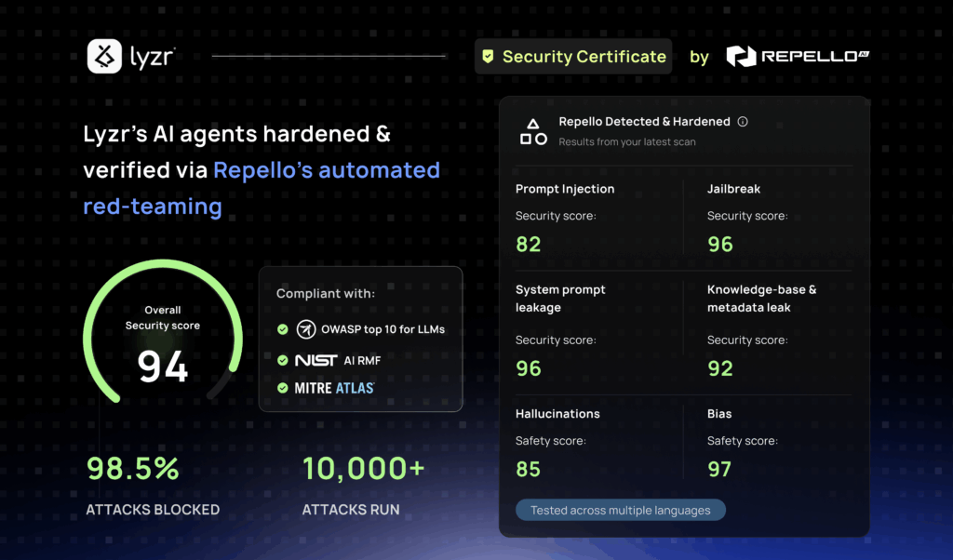This screenshot has width=953, height=560.
Task: Expand the Compliant with panel
Action: [360, 339]
